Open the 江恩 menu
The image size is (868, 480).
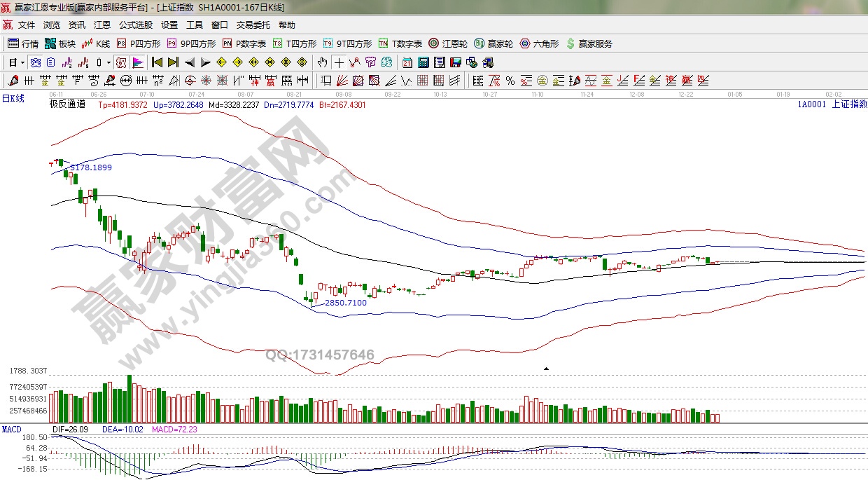102,25
